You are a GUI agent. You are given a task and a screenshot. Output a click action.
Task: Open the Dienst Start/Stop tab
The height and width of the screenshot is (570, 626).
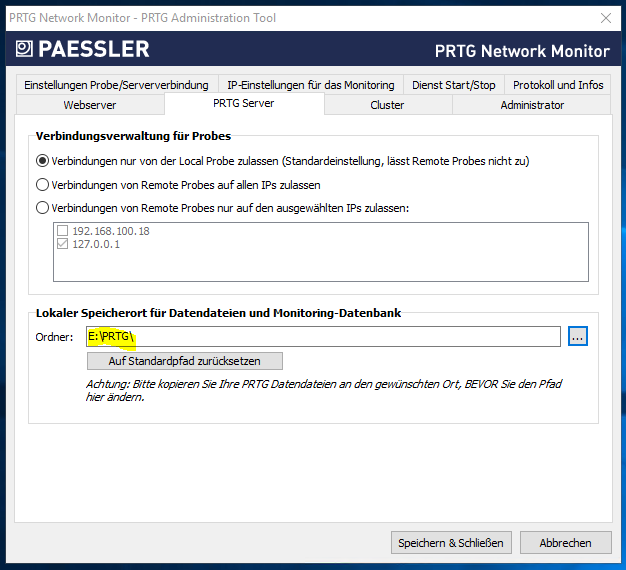(454, 85)
